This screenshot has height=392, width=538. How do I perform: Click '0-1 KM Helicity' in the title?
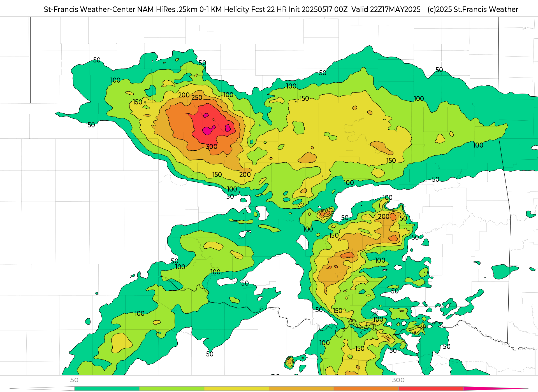pos(224,10)
